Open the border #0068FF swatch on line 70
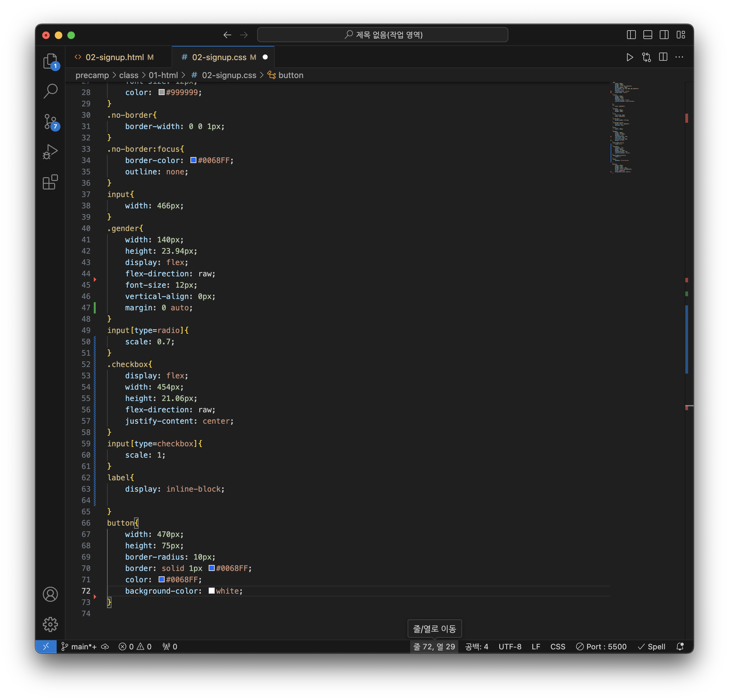The height and width of the screenshot is (700, 729). [x=212, y=568]
